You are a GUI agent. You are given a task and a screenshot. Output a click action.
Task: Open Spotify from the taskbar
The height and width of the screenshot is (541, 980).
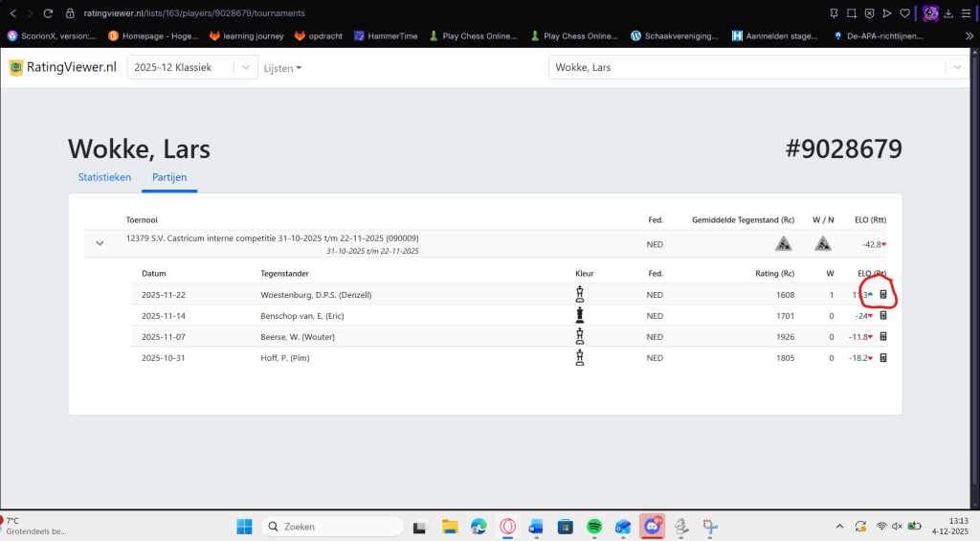pyautogui.click(x=593, y=527)
